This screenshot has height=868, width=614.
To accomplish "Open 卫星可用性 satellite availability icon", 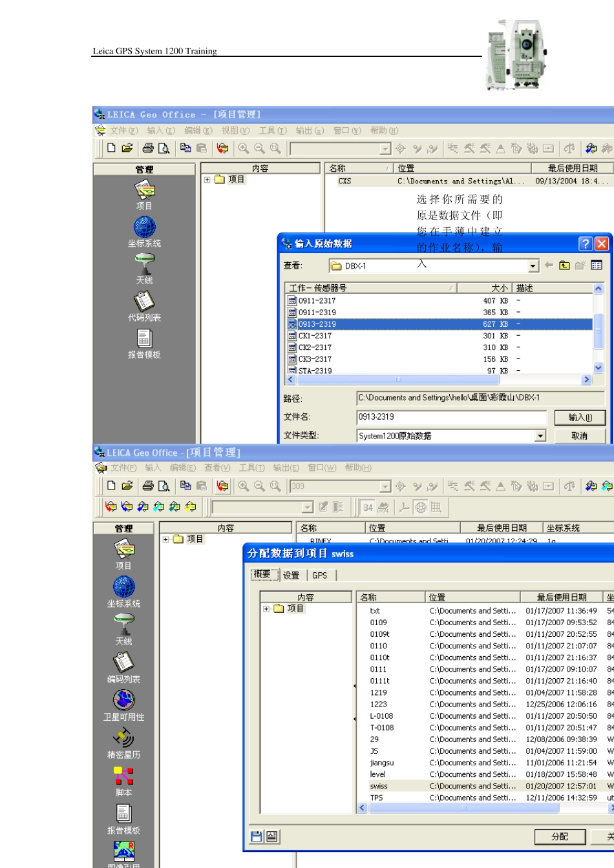I will coord(123,700).
